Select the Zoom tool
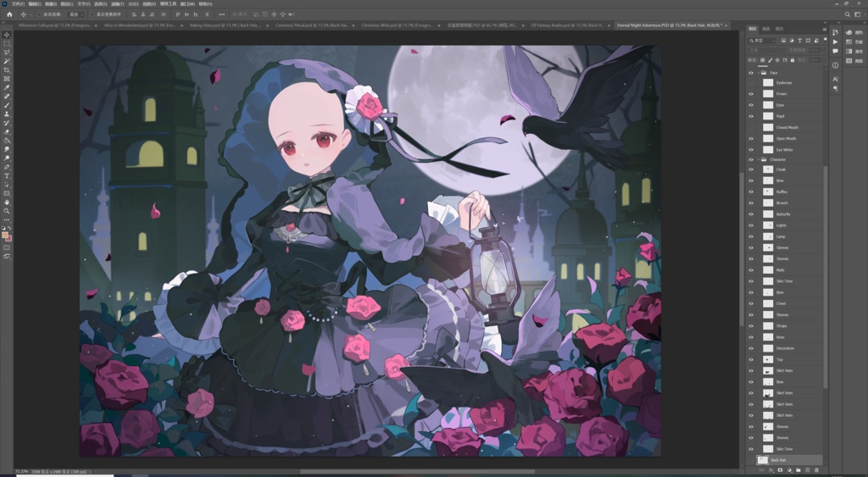This screenshot has height=477, width=868. 7,211
